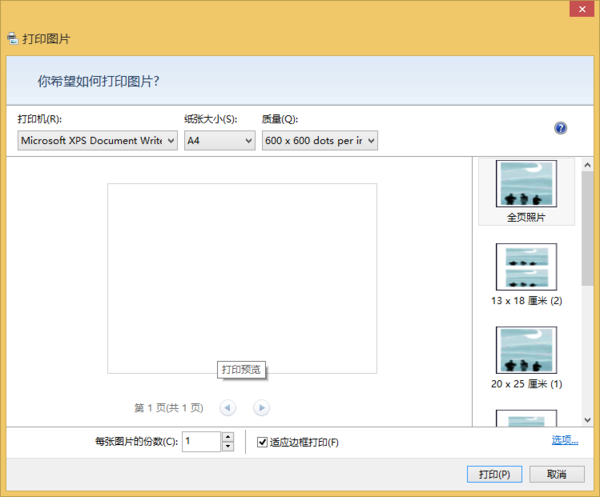Open the 纸张大小 A4 dropdown
Image resolution: width=600 pixels, height=497 pixels.
pos(220,140)
